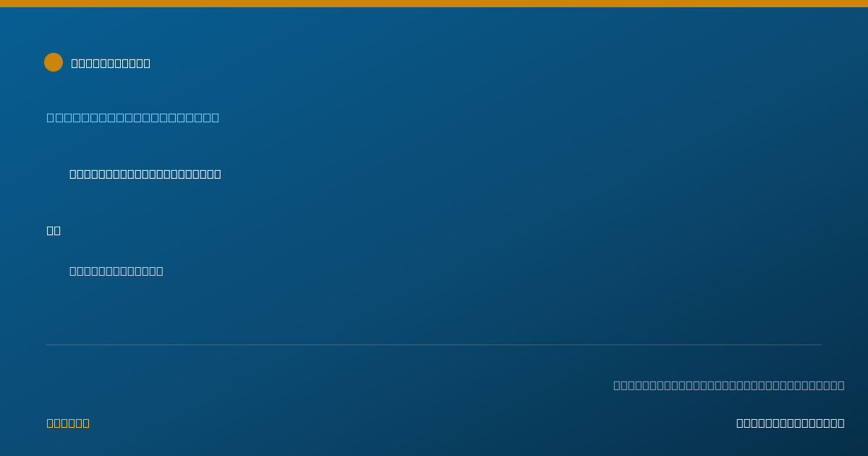
Task: Click the orange circle logo icon
Action: (x=54, y=62)
